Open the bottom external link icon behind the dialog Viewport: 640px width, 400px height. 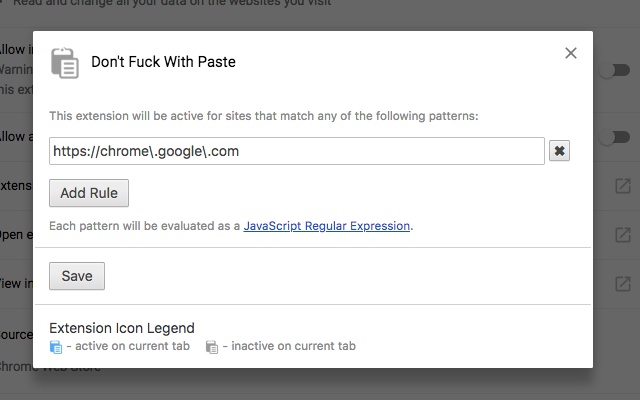[622, 284]
